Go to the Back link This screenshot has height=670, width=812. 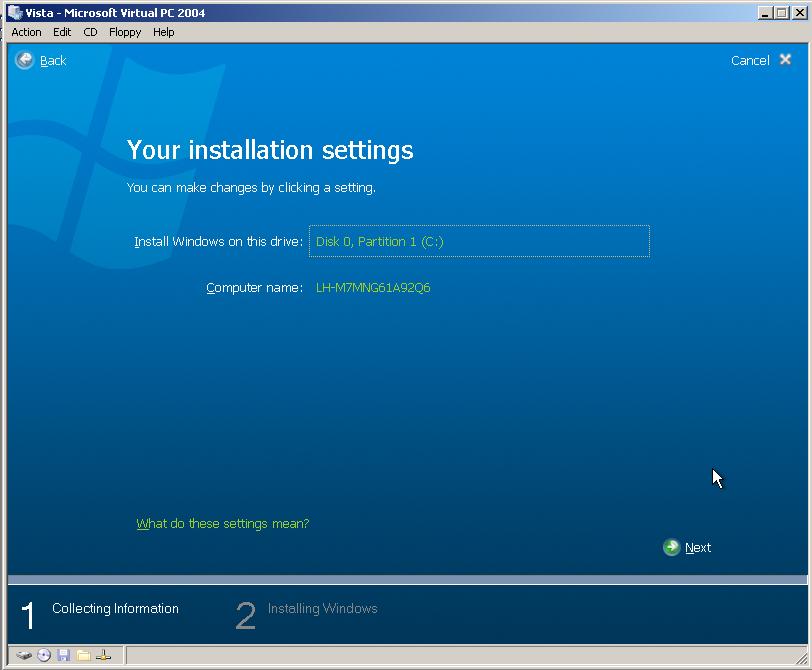tap(53, 61)
